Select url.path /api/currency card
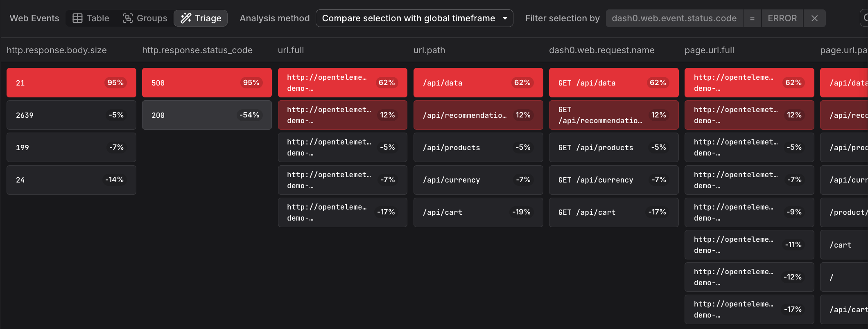 tap(478, 180)
